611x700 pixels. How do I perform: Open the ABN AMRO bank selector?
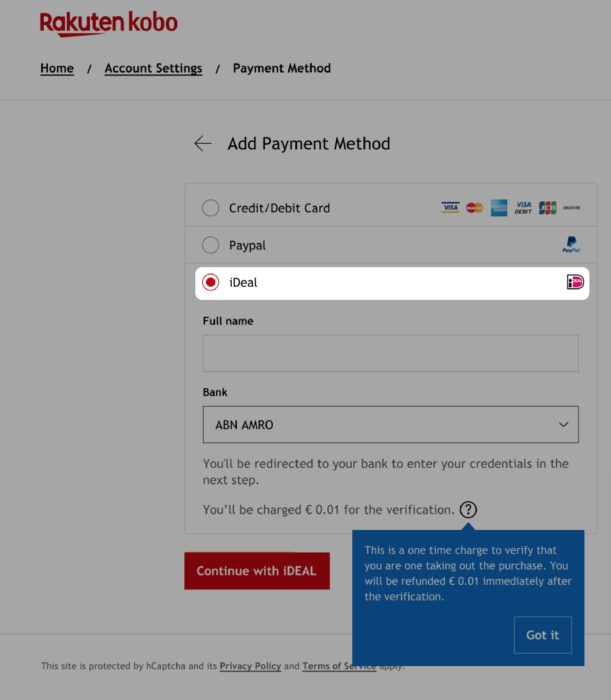tap(391, 424)
